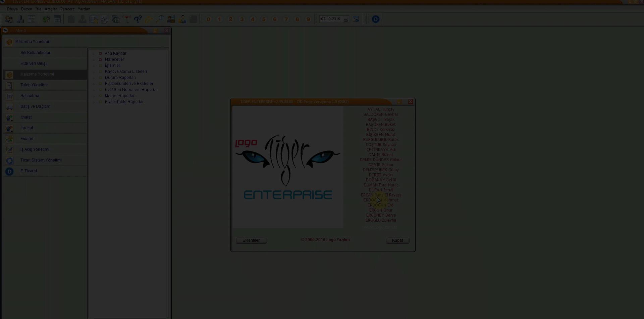Expand the Lot / Seri Numarası Raporları node
The height and width of the screenshot is (319, 644).
94,90
